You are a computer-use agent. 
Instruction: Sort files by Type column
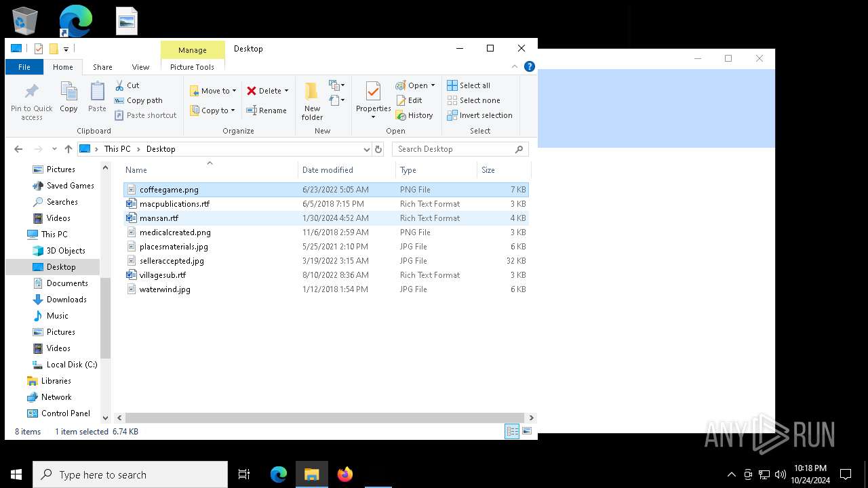[x=436, y=170]
